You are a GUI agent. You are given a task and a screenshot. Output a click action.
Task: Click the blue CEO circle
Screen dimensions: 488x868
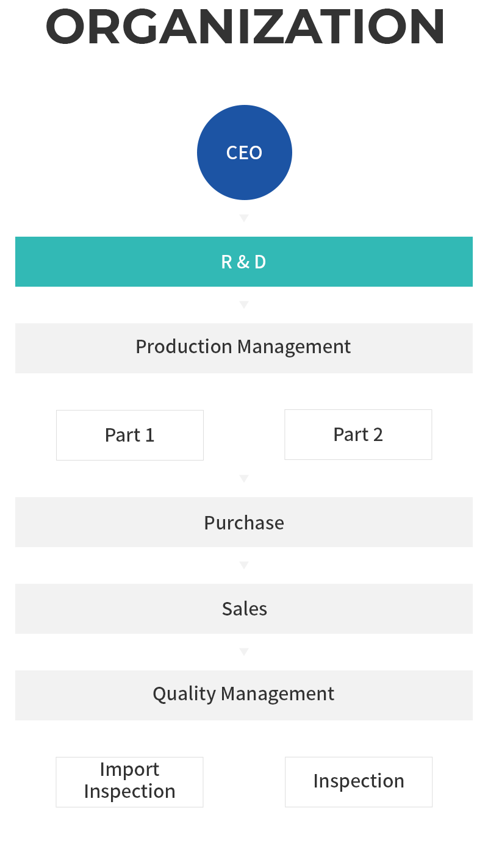click(x=244, y=152)
